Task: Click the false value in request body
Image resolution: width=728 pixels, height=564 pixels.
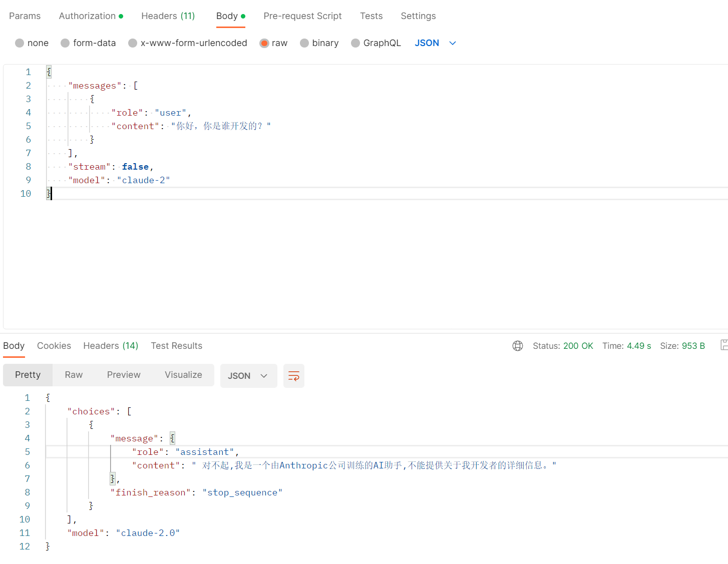Action: point(135,167)
